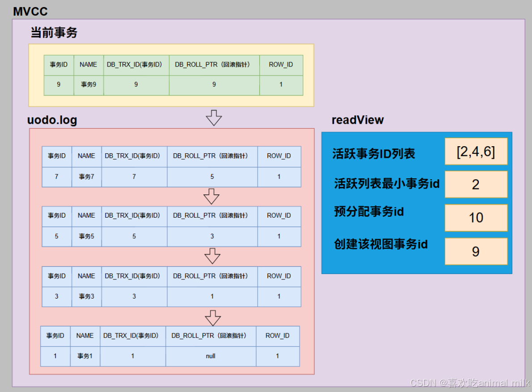Select the 创建该视图事务id value 9
The image size is (532, 392).
coord(476,251)
